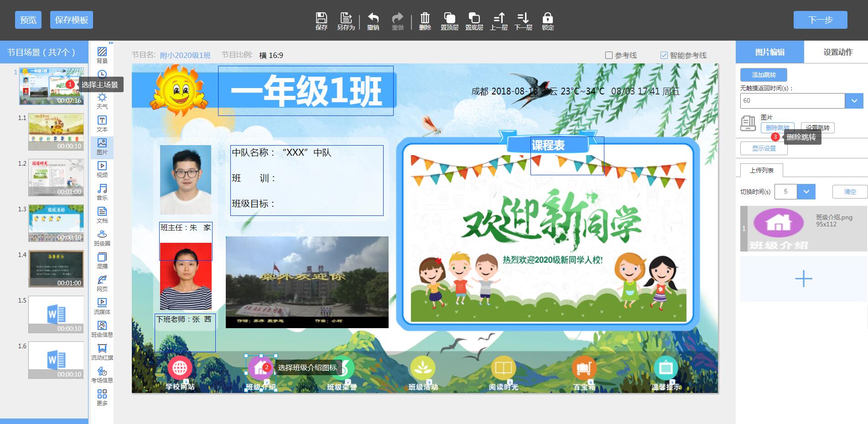Image resolution: width=868 pixels, height=424 pixels.
Task: Select the 上传列表 tab
Action: (x=761, y=170)
